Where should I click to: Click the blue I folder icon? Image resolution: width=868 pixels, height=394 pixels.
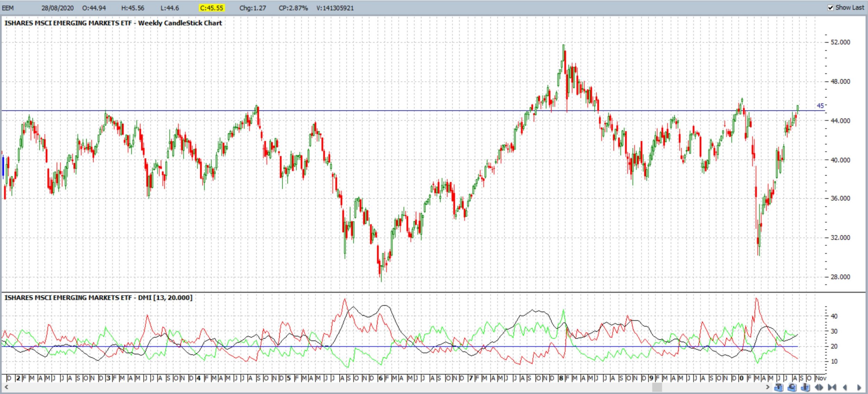[806, 387]
